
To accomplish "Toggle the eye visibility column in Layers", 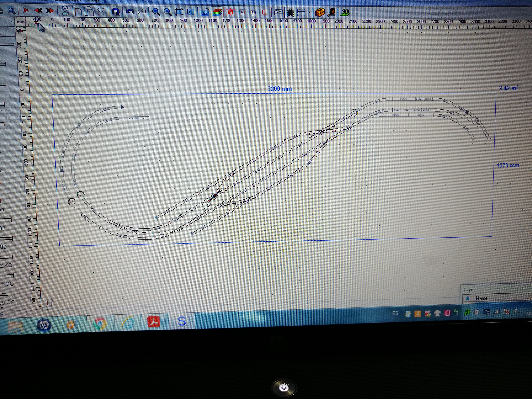I will coord(468,298).
